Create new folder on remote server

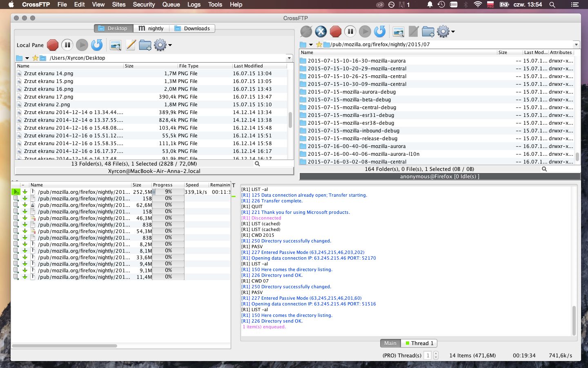[x=428, y=31]
